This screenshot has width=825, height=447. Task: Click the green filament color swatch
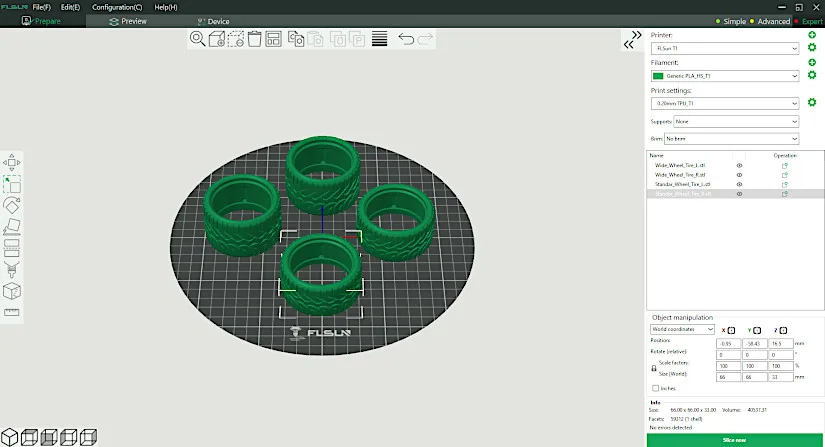coord(658,76)
